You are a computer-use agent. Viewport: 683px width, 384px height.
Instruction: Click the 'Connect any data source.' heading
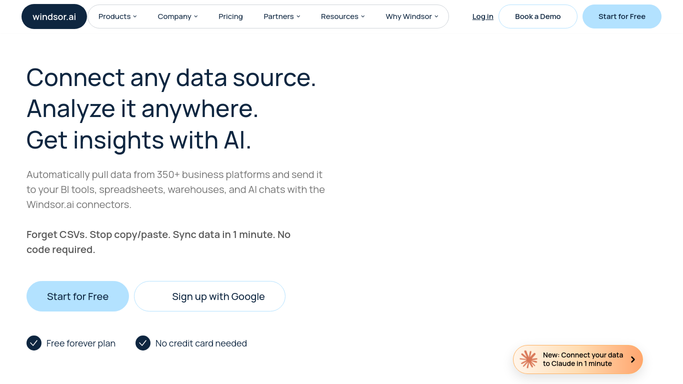click(171, 78)
